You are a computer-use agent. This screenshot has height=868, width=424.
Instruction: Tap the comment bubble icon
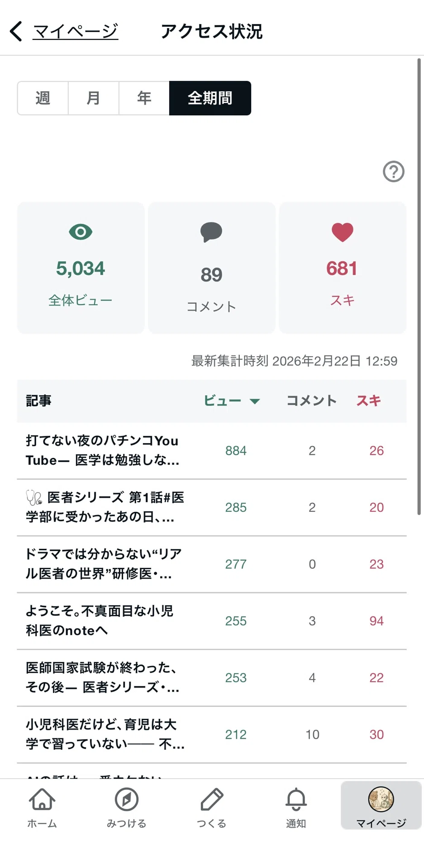point(211,232)
